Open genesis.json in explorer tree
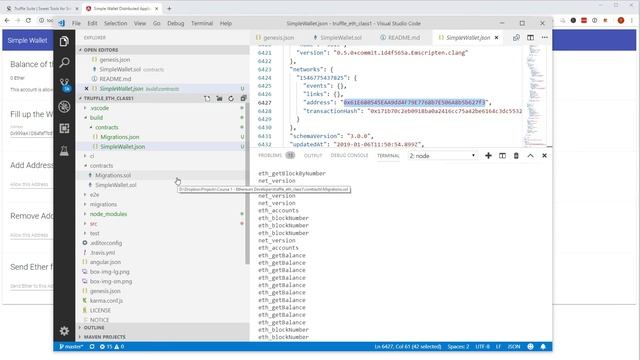The width and height of the screenshot is (640, 360). 105,291
